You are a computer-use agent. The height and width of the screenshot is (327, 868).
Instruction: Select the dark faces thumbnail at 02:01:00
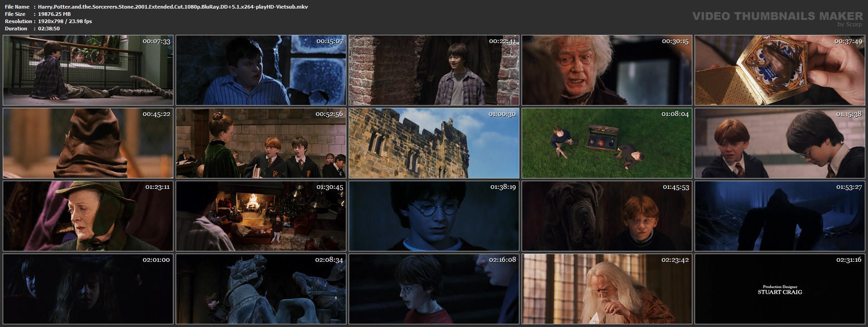click(88, 289)
